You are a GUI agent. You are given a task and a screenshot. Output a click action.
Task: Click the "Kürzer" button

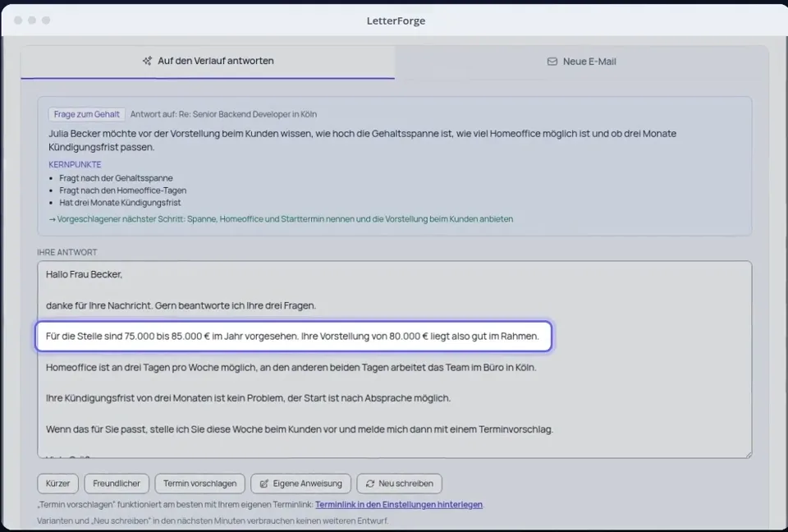click(x=57, y=484)
